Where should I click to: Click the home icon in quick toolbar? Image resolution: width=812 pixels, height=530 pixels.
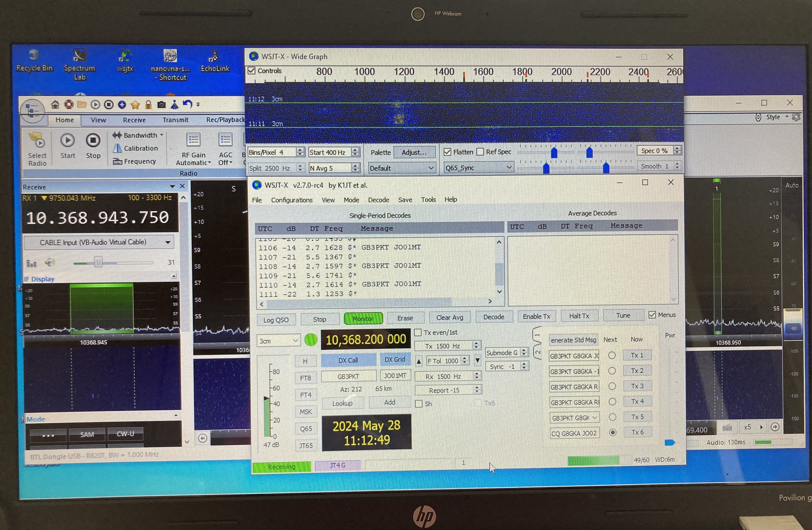click(55, 104)
